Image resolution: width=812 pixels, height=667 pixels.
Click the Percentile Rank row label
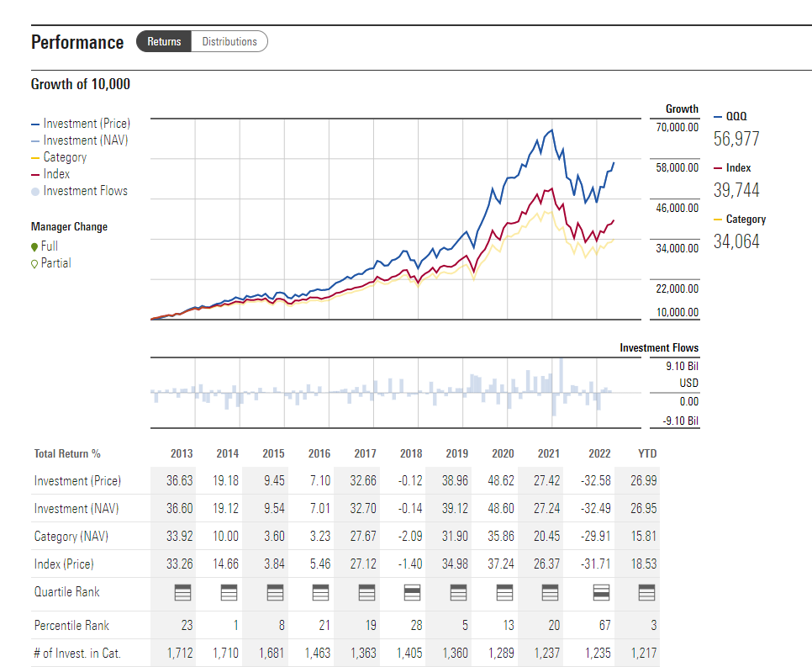pos(71,625)
